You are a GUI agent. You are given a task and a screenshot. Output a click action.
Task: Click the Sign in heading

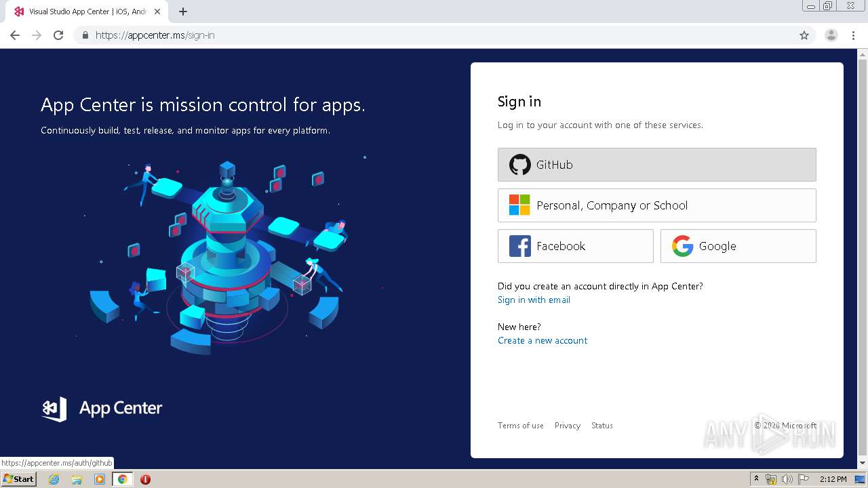tap(519, 102)
